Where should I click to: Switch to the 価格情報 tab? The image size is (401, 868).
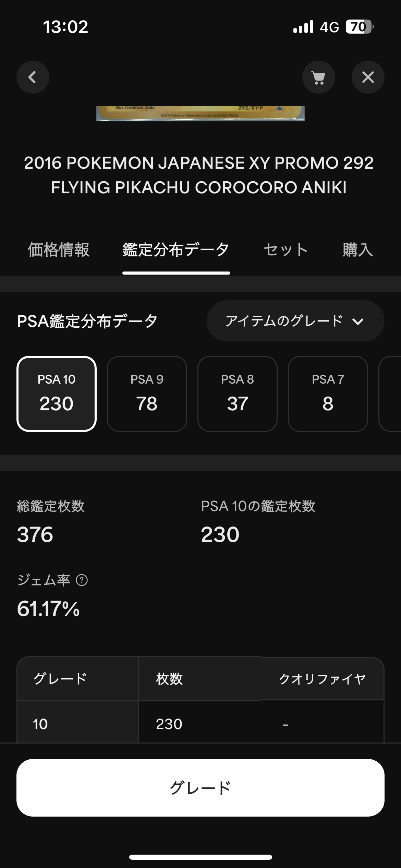tap(59, 250)
